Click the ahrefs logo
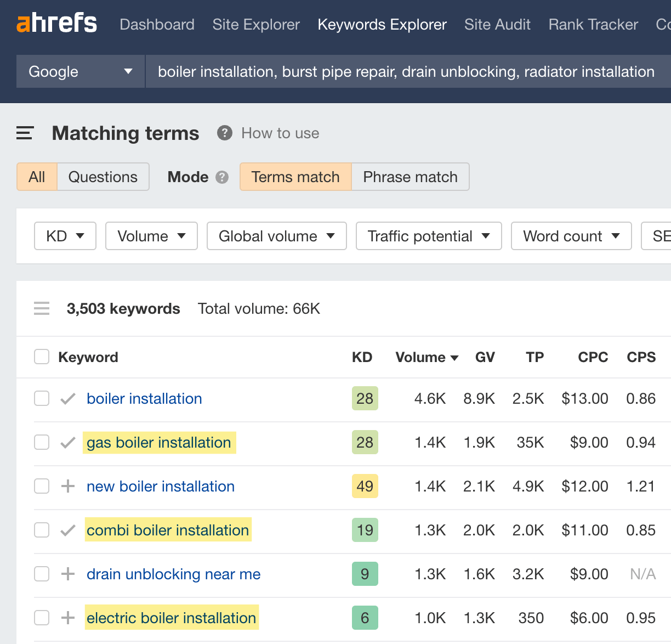This screenshot has width=671, height=644. pyautogui.click(x=56, y=23)
